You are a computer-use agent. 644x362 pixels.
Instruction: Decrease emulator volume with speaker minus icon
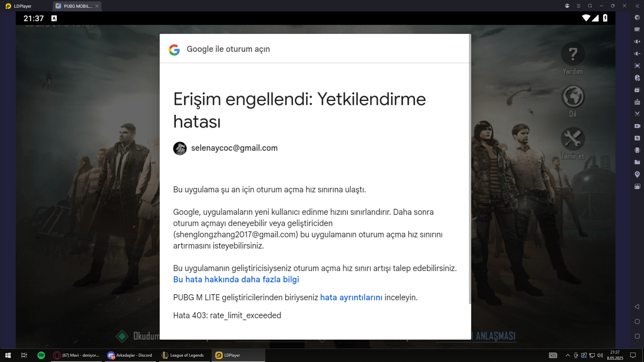click(637, 54)
